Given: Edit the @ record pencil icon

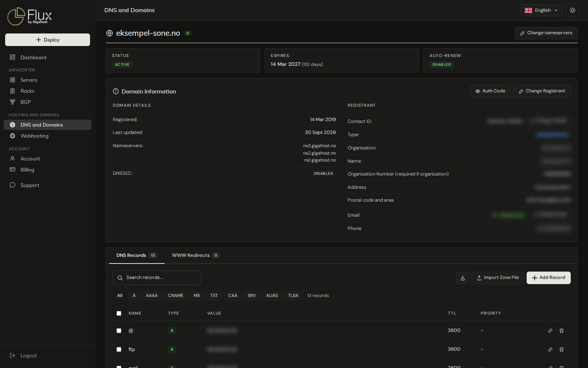Looking at the screenshot, I should (x=550, y=330).
